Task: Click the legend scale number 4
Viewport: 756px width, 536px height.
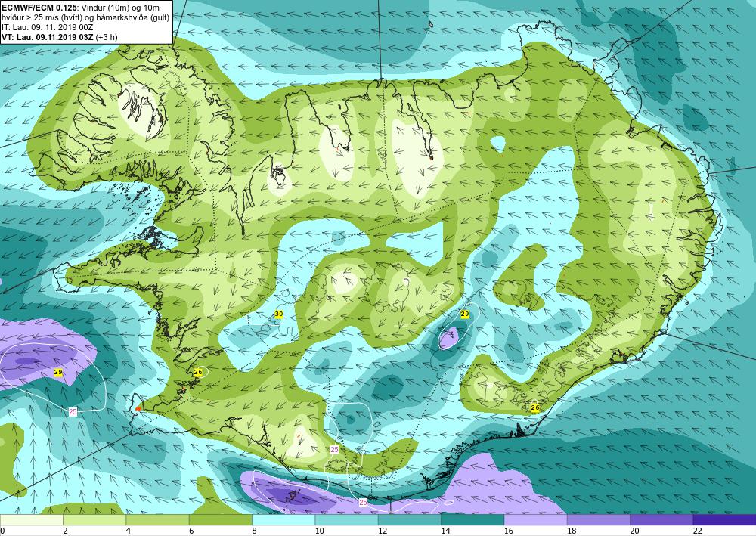Action: [x=129, y=531]
